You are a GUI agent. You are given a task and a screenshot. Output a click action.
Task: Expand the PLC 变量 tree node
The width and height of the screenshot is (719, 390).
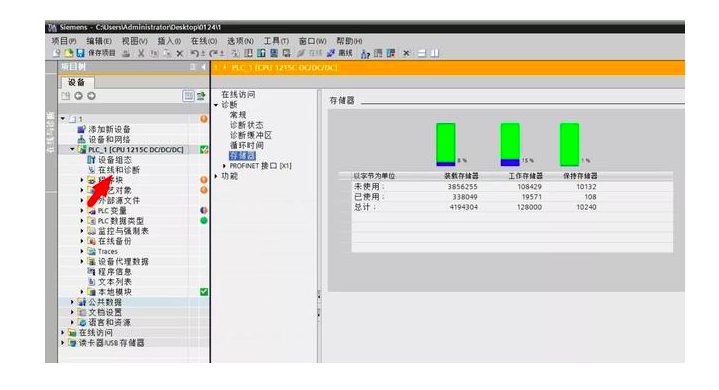[x=82, y=211]
